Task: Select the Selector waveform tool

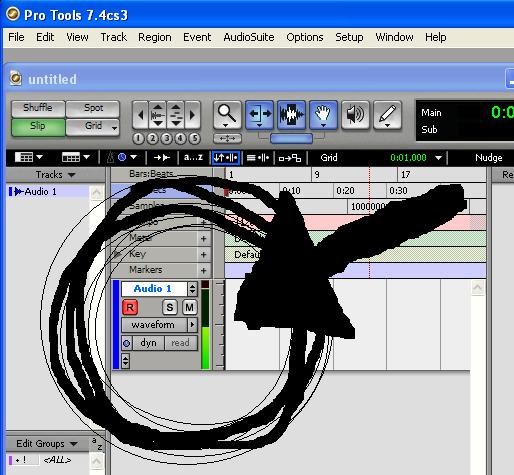Action: (291, 115)
